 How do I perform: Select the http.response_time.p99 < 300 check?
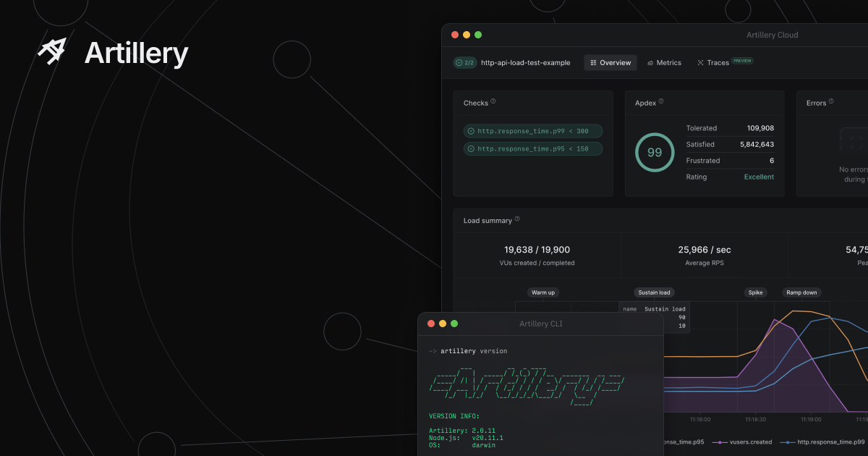533,131
